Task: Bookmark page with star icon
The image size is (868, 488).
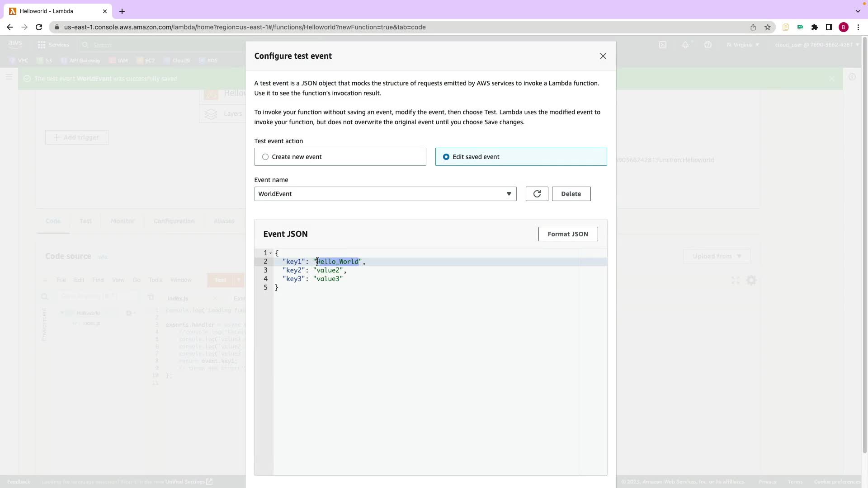Action: click(x=767, y=27)
